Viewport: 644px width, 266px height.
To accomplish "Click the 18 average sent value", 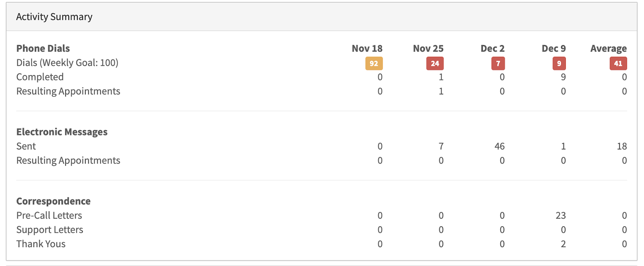I will pos(622,146).
